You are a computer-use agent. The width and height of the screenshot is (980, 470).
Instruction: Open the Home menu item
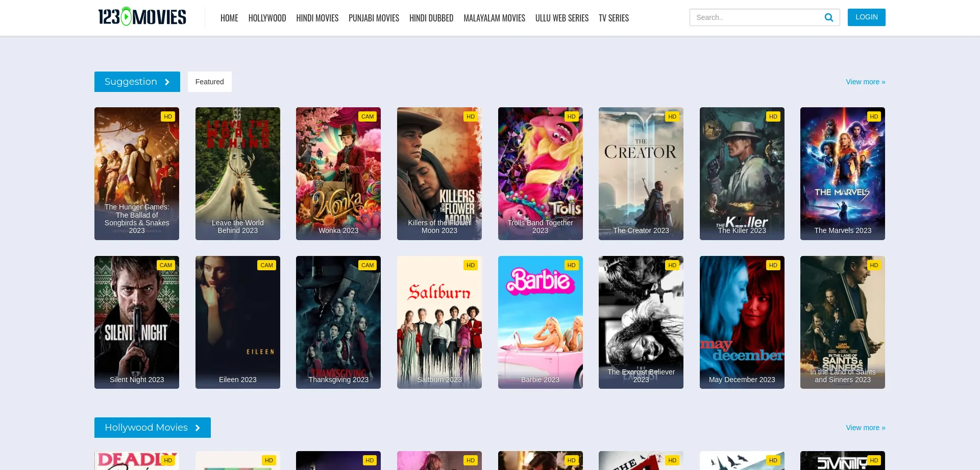229,18
